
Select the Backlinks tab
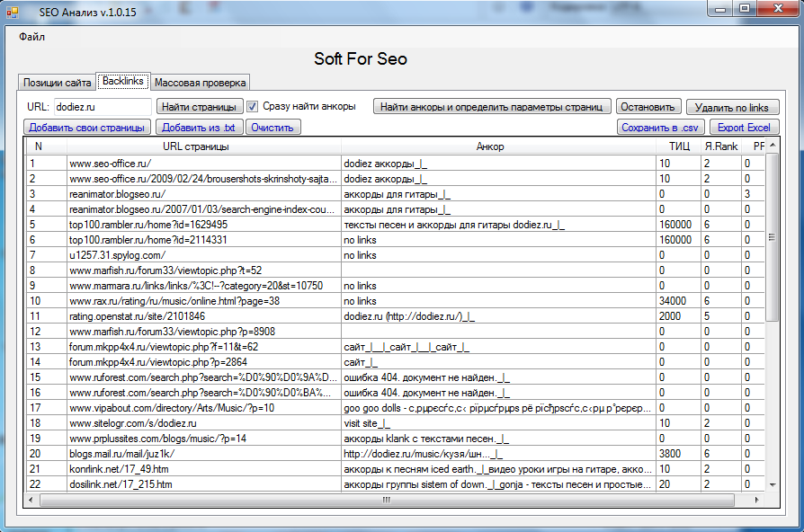pyautogui.click(x=123, y=81)
